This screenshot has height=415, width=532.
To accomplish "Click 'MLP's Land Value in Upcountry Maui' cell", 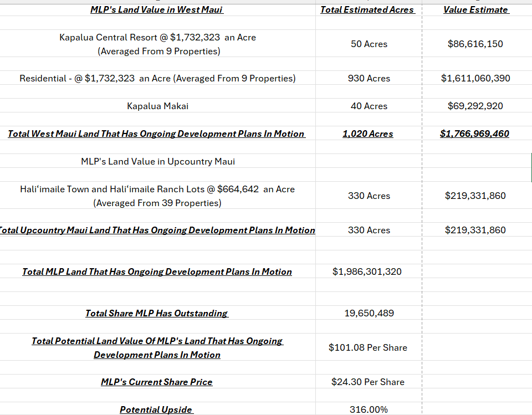I will [158, 161].
